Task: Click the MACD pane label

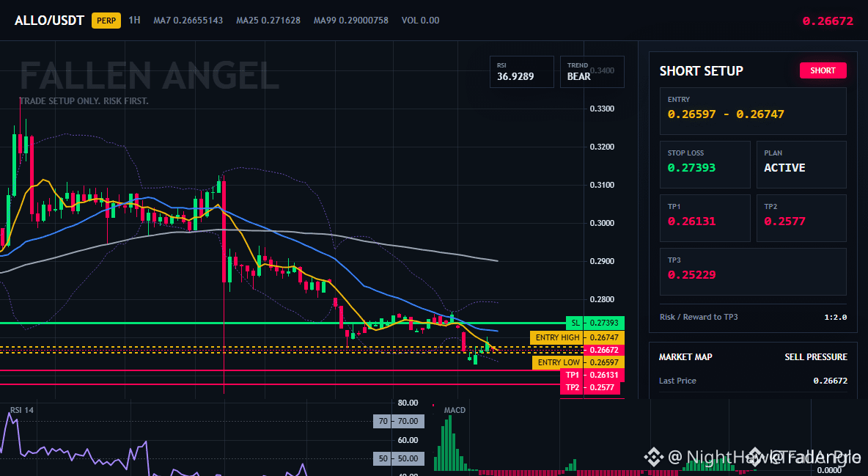Action: pyautogui.click(x=455, y=410)
